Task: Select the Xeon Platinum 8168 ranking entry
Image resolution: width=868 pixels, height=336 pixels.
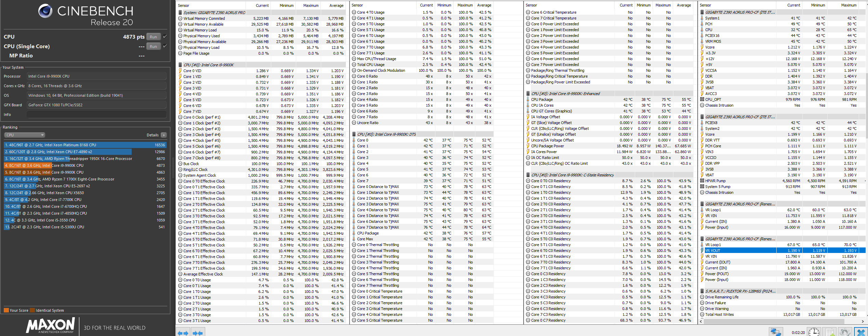Action: pos(85,145)
